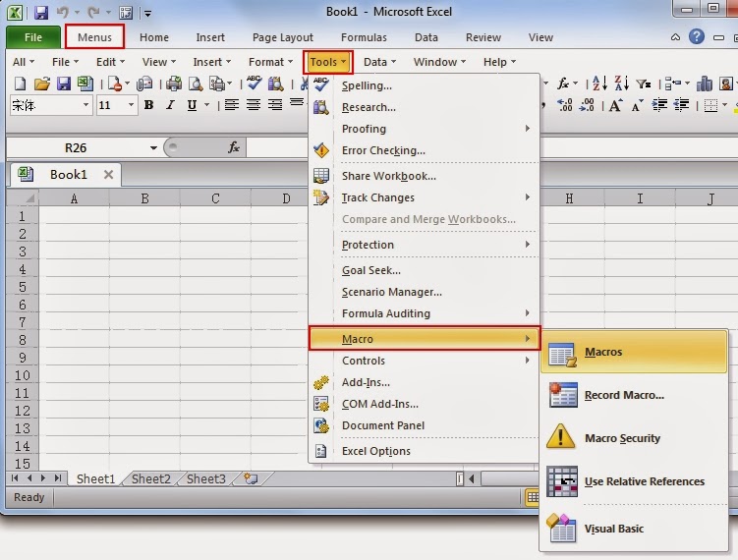Select row 5 header
The height and width of the screenshot is (560, 738).
point(23,287)
